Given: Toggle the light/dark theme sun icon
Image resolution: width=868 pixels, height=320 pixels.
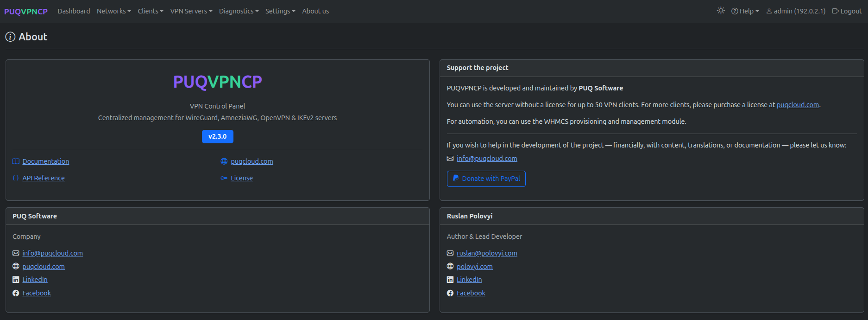Looking at the screenshot, I should pyautogui.click(x=721, y=11).
